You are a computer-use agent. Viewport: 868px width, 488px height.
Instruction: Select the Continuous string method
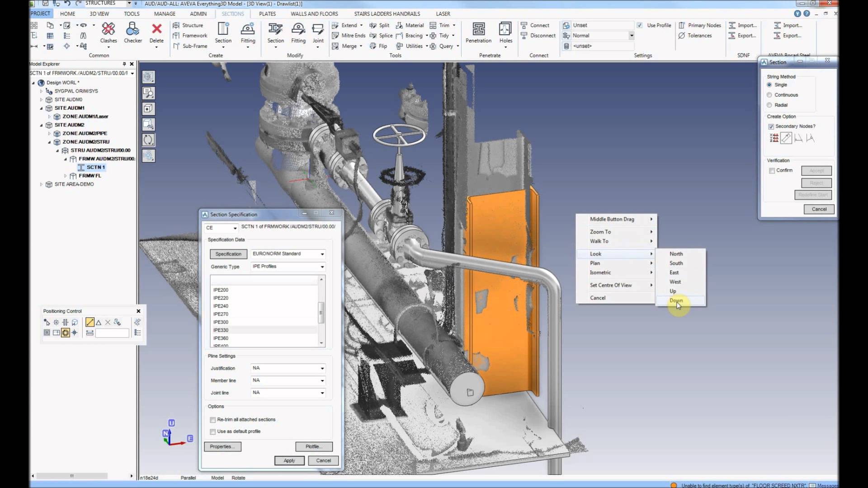769,95
